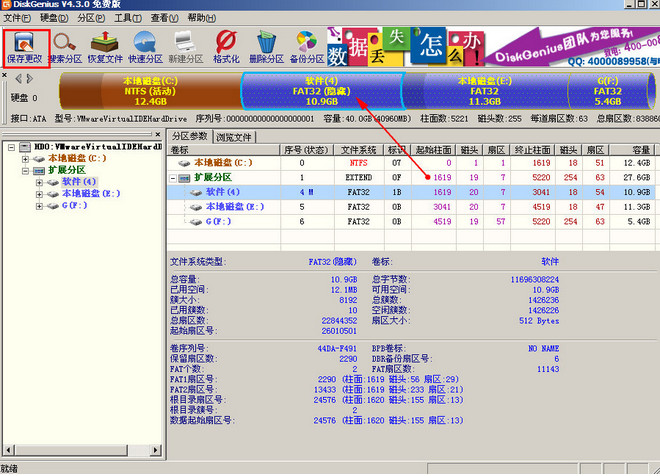Viewport: 660px width, 476px height.
Task: Click the 512 Bytes sector size value
Action: point(539,321)
